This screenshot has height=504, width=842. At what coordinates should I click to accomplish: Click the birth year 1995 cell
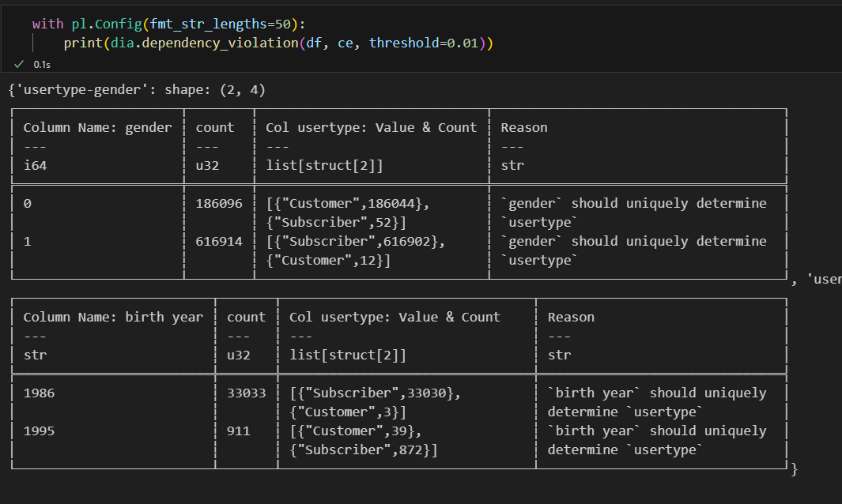point(39,431)
